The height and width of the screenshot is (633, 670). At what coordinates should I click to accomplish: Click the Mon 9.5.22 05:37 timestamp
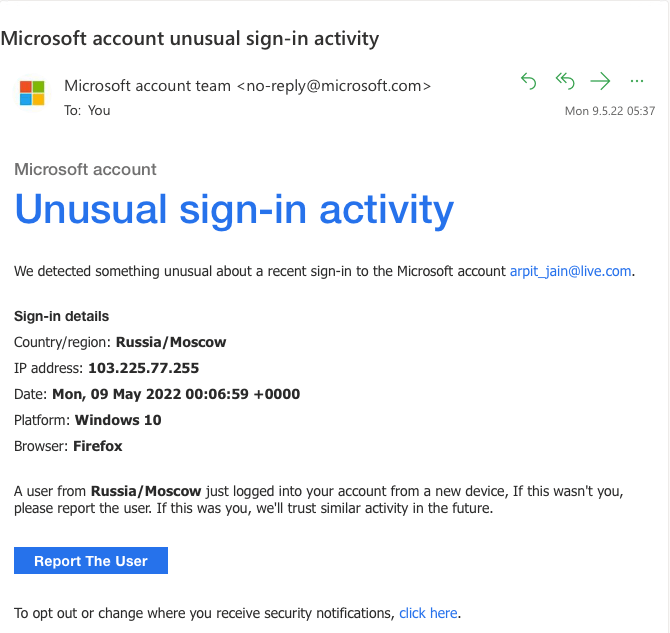[610, 111]
